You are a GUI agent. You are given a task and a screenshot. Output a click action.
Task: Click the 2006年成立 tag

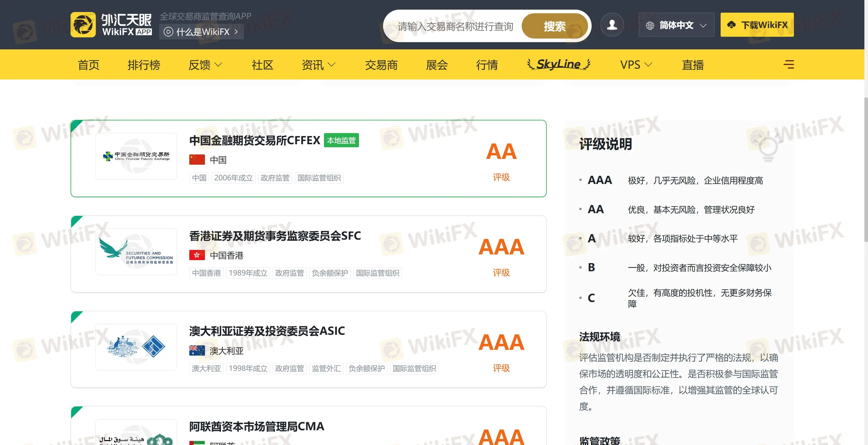[x=233, y=178]
